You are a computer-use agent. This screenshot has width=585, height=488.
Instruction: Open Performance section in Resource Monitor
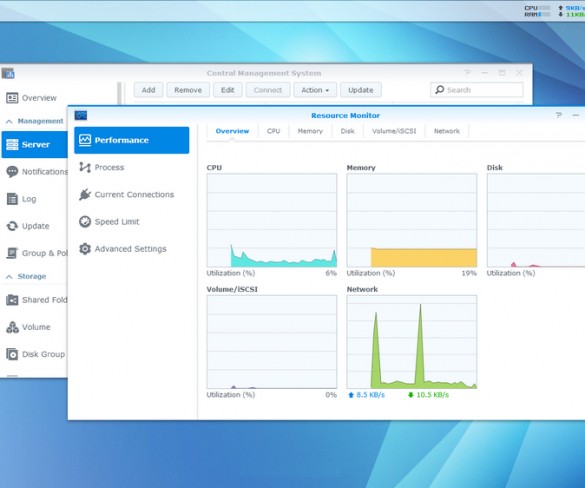click(131, 140)
